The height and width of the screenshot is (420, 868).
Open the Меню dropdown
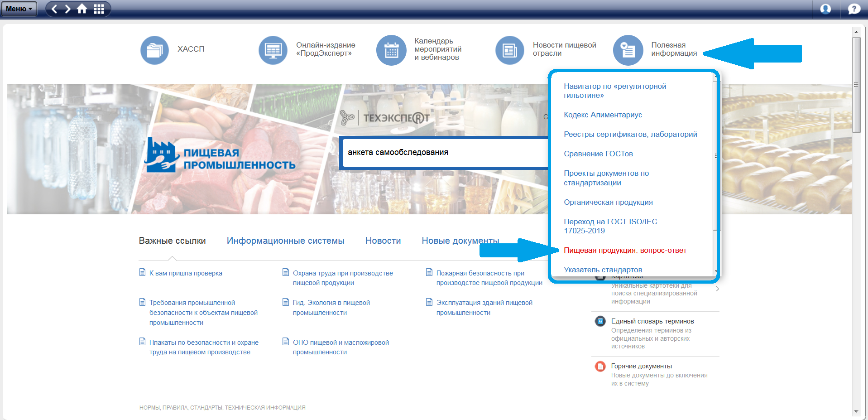(x=19, y=9)
